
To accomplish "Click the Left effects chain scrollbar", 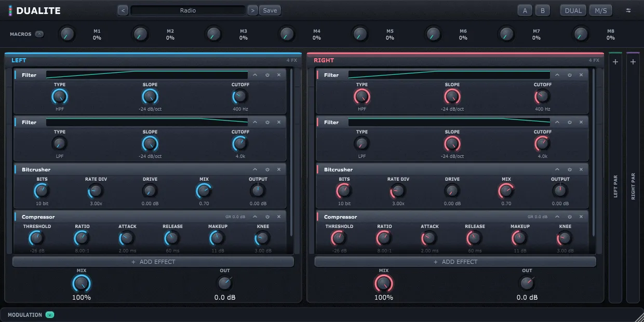I will [291, 153].
